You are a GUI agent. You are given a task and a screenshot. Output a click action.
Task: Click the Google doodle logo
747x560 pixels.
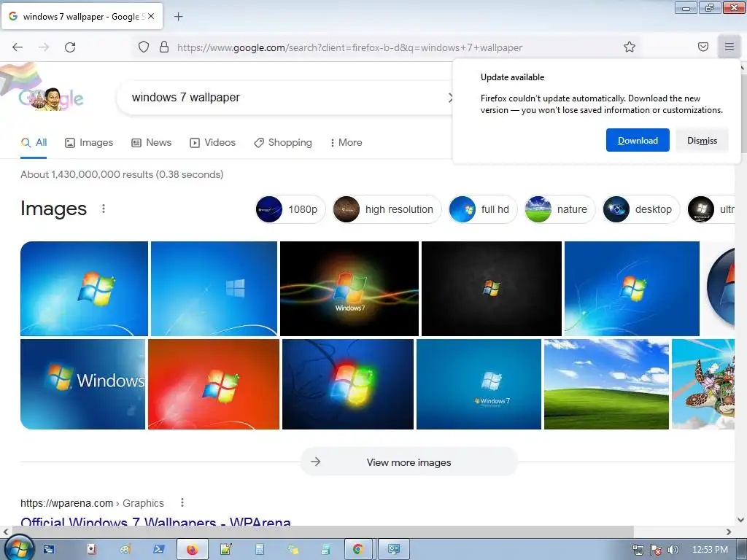click(50, 98)
